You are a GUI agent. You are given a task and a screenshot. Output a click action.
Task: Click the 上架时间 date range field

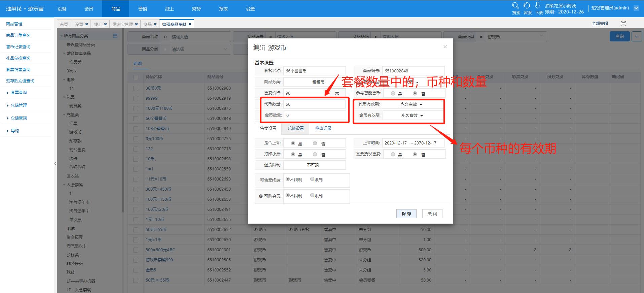coord(413,143)
